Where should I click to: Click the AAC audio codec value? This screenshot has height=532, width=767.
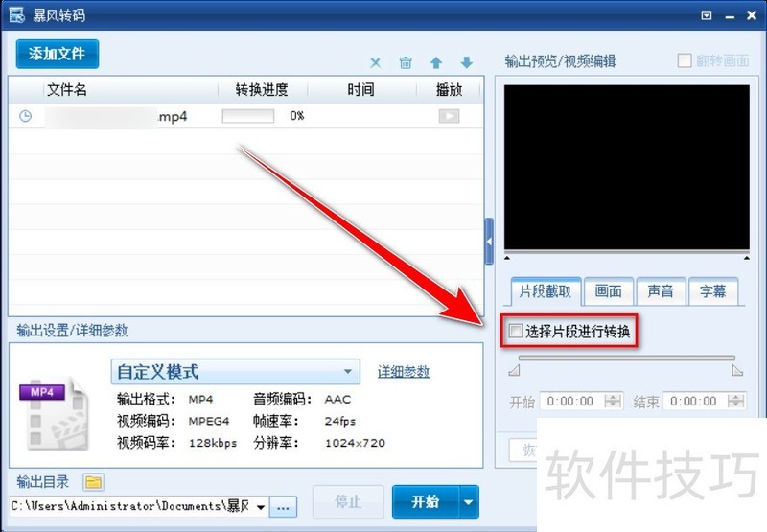(338, 400)
